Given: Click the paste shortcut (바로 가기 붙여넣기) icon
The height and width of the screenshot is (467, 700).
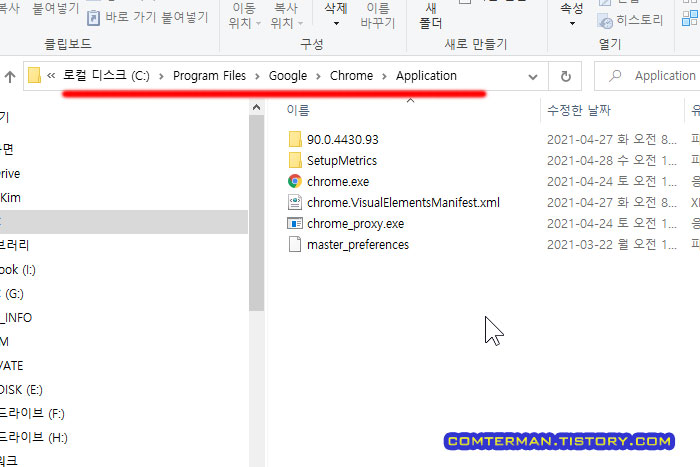Looking at the screenshot, I should [x=93, y=18].
